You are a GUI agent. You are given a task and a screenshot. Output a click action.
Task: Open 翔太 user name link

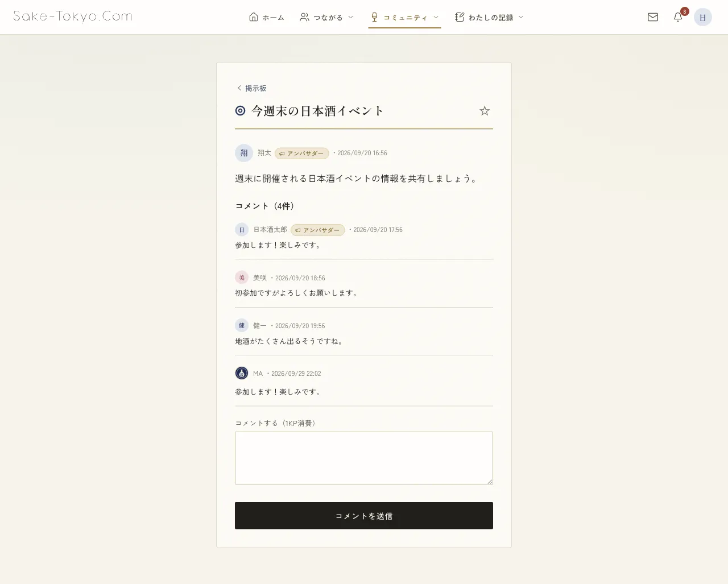click(264, 153)
